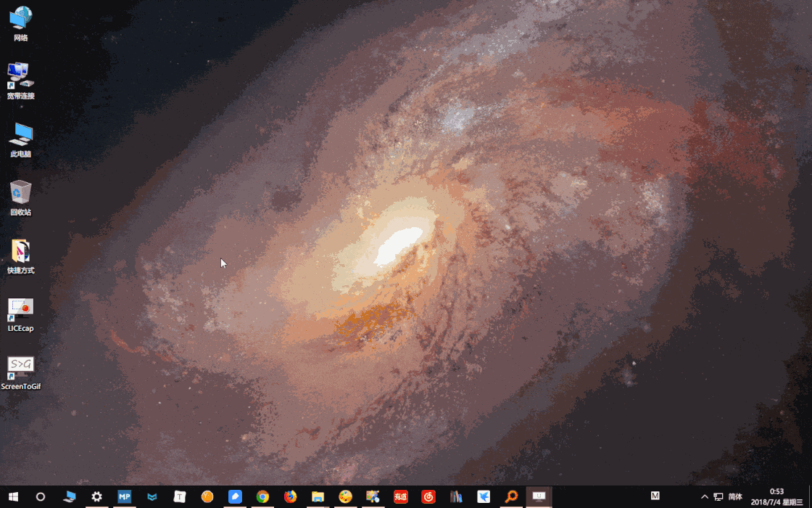Select the 回收站 (Recycle Bin) icon
The width and height of the screenshot is (812, 508).
[21, 198]
